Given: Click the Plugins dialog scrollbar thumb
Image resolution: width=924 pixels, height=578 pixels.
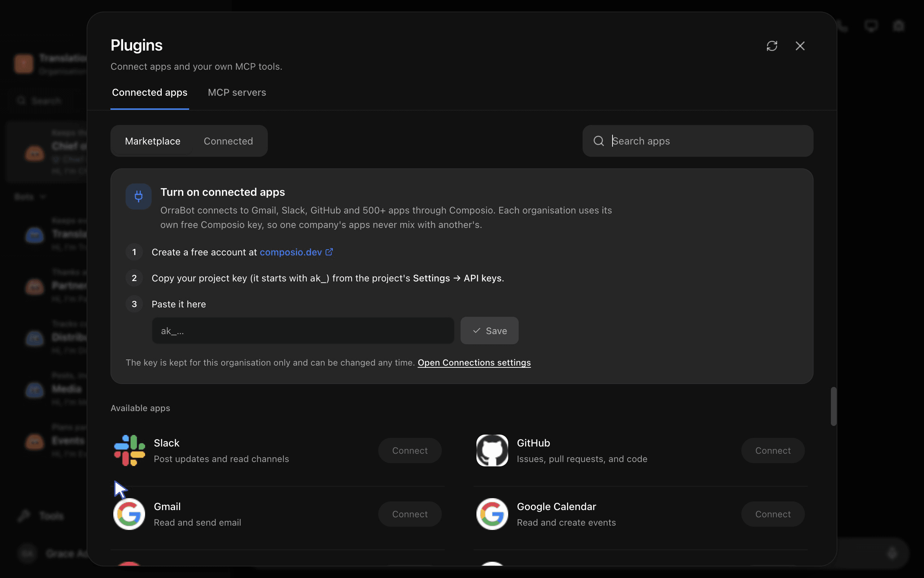Looking at the screenshot, I should (x=833, y=406).
